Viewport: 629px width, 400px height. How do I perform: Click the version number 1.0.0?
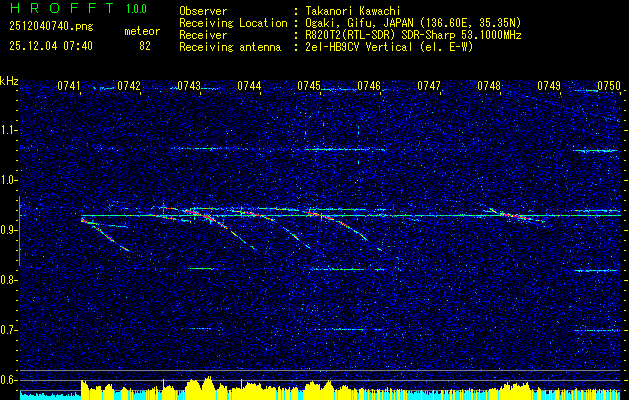(x=136, y=9)
